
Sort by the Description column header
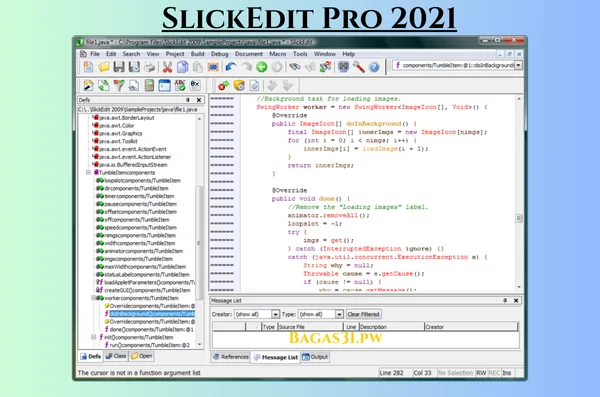[x=391, y=327]
